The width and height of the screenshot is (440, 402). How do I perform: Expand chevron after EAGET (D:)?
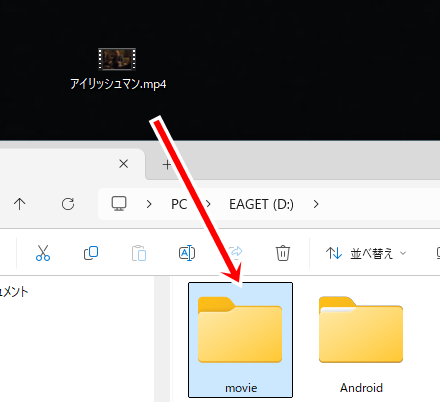coord(316,204)
